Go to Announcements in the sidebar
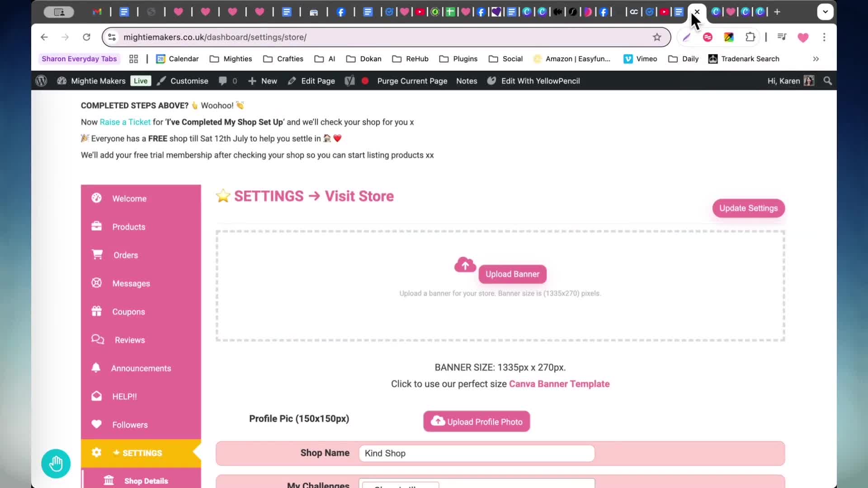 tap(141, 368)
